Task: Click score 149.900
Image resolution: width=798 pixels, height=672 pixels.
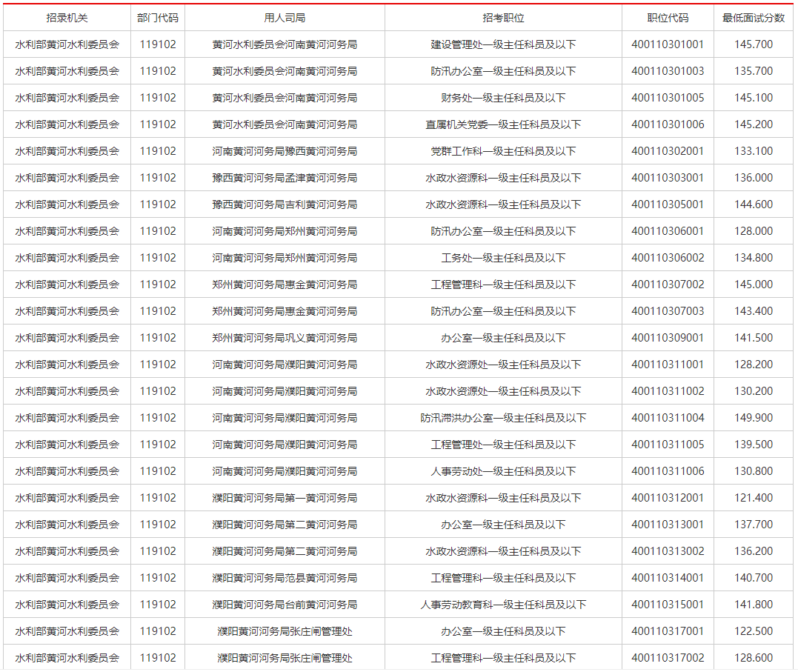Action: 754,418
